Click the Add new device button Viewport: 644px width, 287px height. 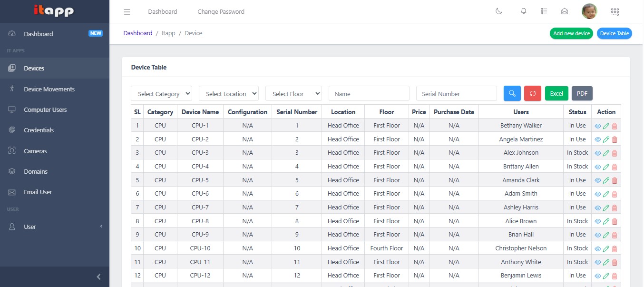point(571,33)
